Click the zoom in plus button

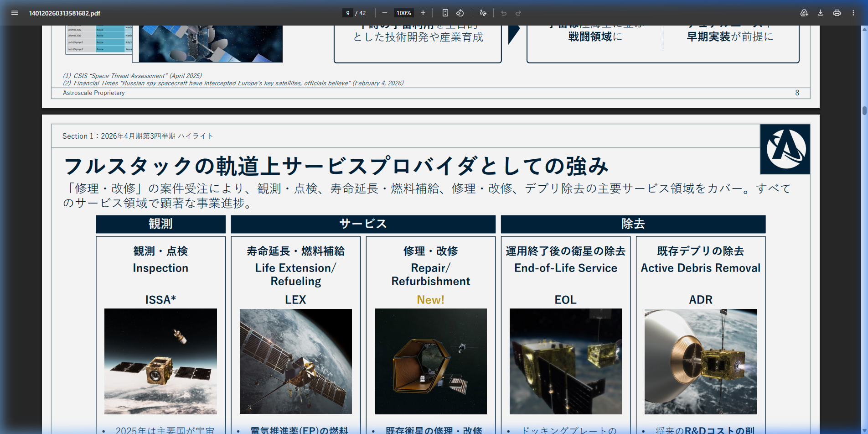tap(423, 13)
